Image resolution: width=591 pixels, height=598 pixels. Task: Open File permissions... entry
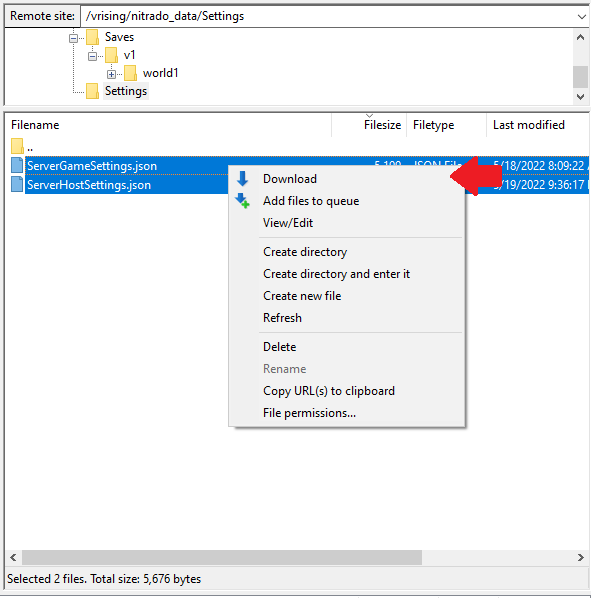click(346, 413)
